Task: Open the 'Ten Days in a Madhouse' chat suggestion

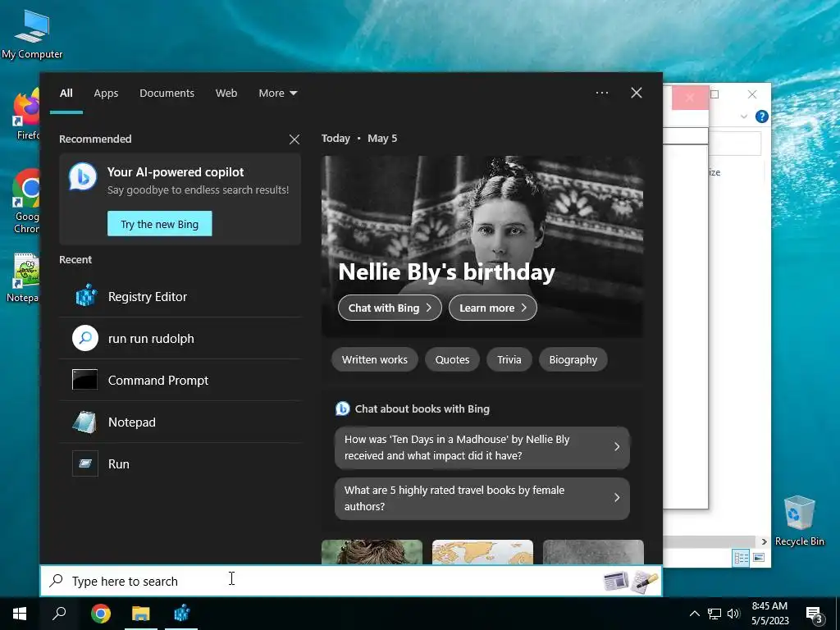Action: [482, 447]
